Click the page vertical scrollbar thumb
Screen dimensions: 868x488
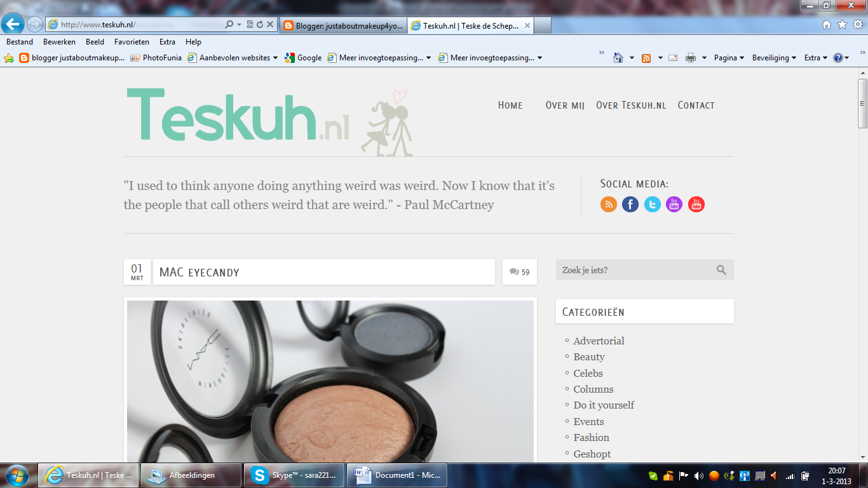(862, 104)
